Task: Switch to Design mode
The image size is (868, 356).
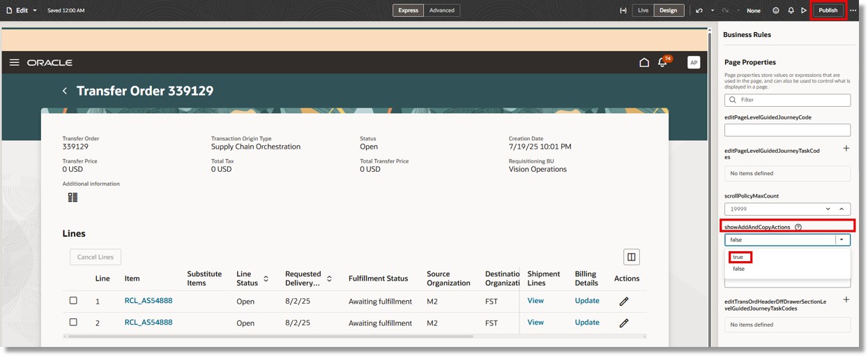Action: click(x=668, y=10)
